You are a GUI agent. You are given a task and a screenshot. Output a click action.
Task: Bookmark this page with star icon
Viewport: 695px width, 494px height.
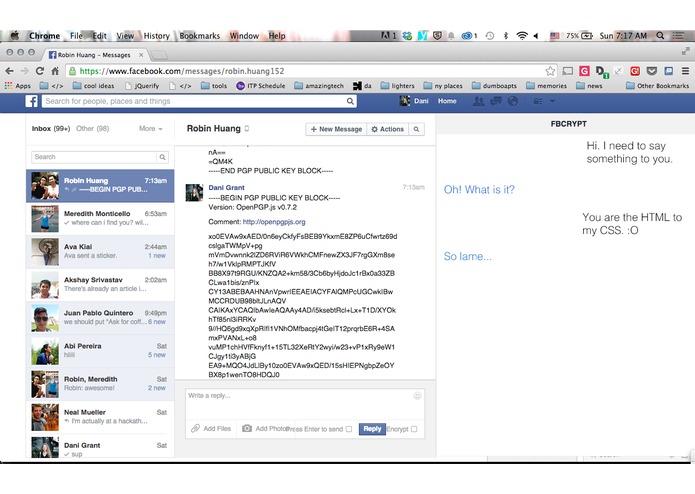pyautogui.click(x=550, y=71)
